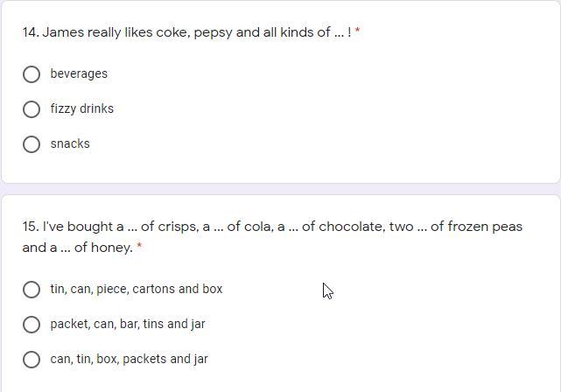Click label text 'can, tin, box, packets and jar'
561x392 pixels.
point(129,359)
